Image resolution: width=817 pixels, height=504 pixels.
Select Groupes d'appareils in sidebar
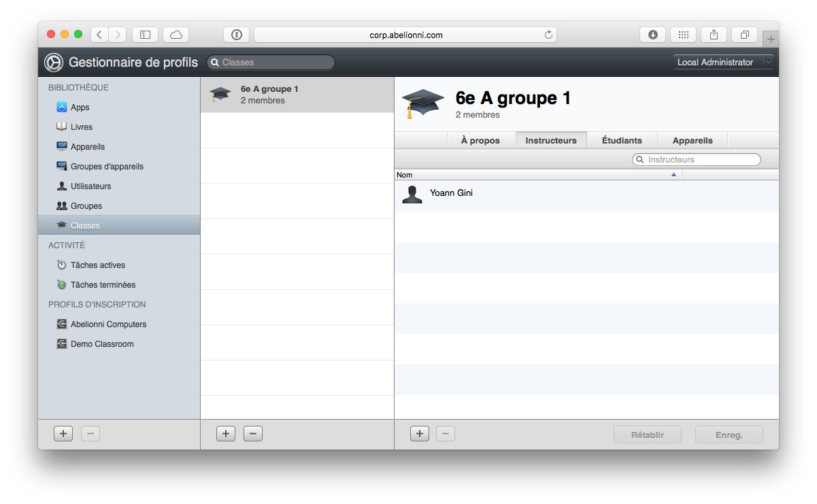[107, 167]
